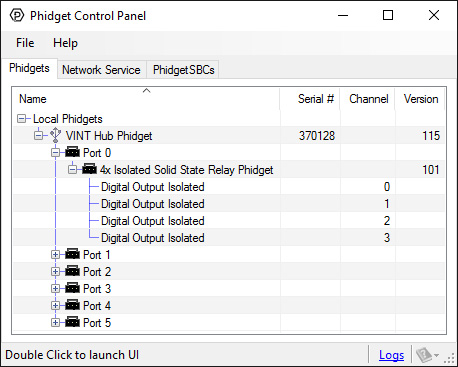
Task: Expand the Port 4 node
Action: [x=55, y=305]
